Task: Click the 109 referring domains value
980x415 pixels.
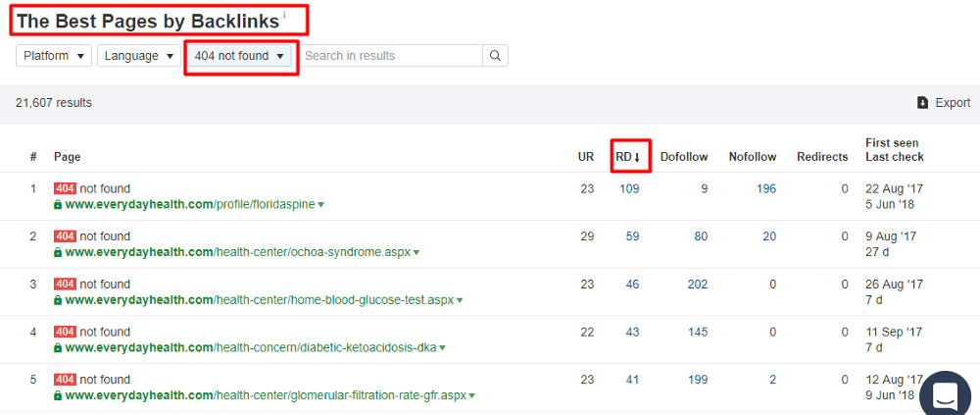Action: click(x=629, y=188)
